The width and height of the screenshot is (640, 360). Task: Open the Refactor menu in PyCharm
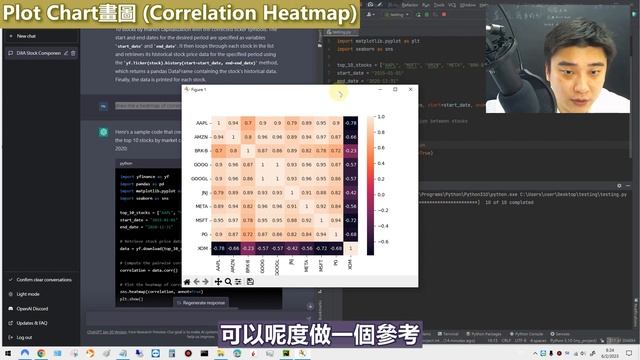(x=409, y=5)
